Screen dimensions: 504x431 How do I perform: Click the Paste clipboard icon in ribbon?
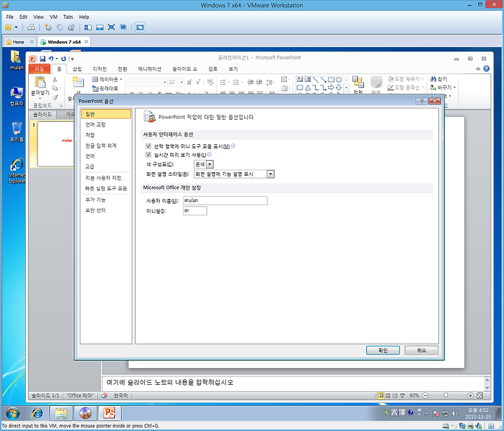point(40,83)
